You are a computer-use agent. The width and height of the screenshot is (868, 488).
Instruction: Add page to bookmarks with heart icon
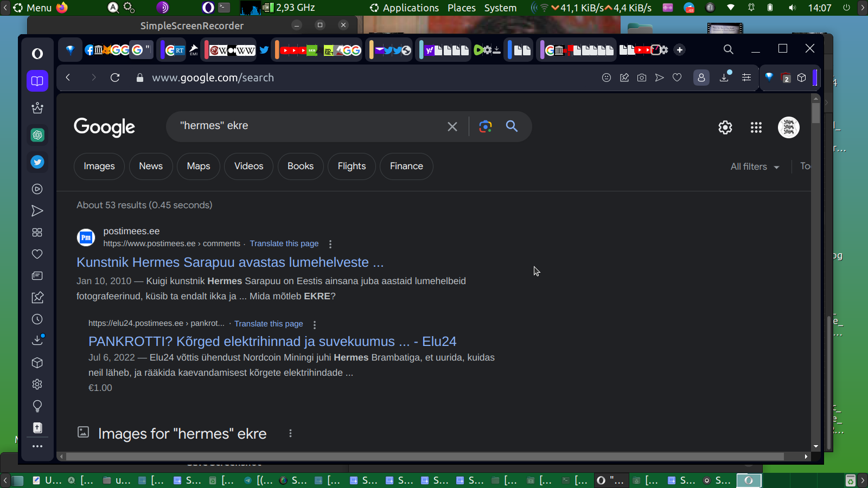[677, 78]
